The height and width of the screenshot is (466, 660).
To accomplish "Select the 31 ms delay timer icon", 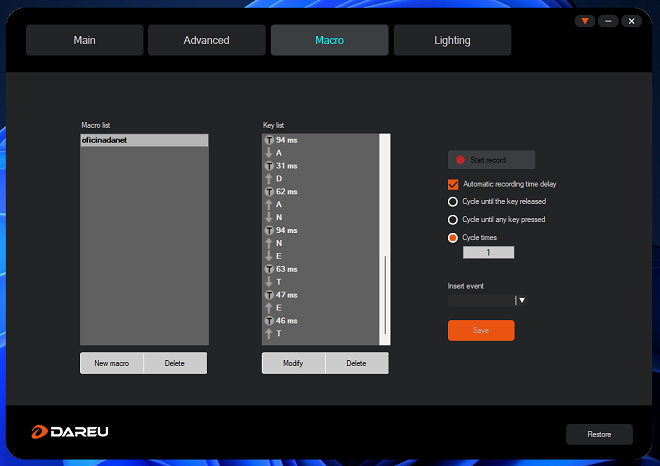I will [269, 166].
